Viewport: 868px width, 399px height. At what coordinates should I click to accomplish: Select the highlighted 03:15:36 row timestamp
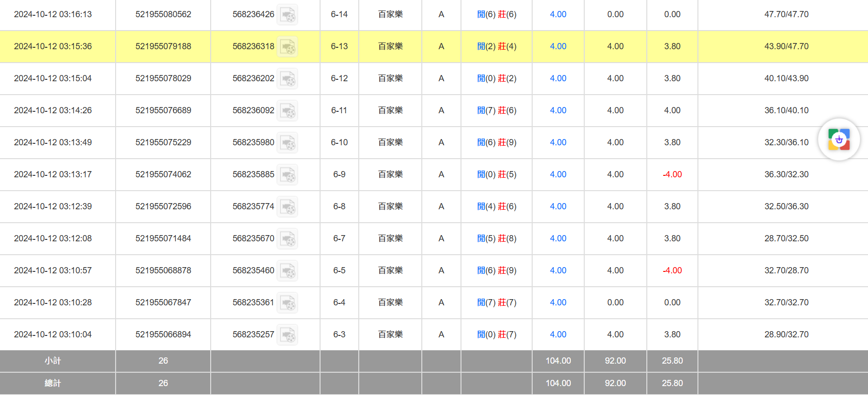coord(53,46)
